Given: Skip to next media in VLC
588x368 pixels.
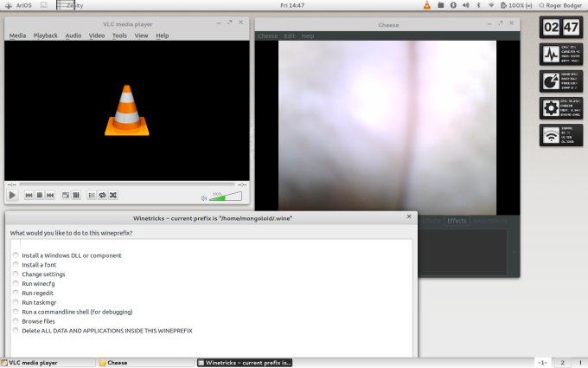Looking at the screenshot, I should tap(50, 196).
